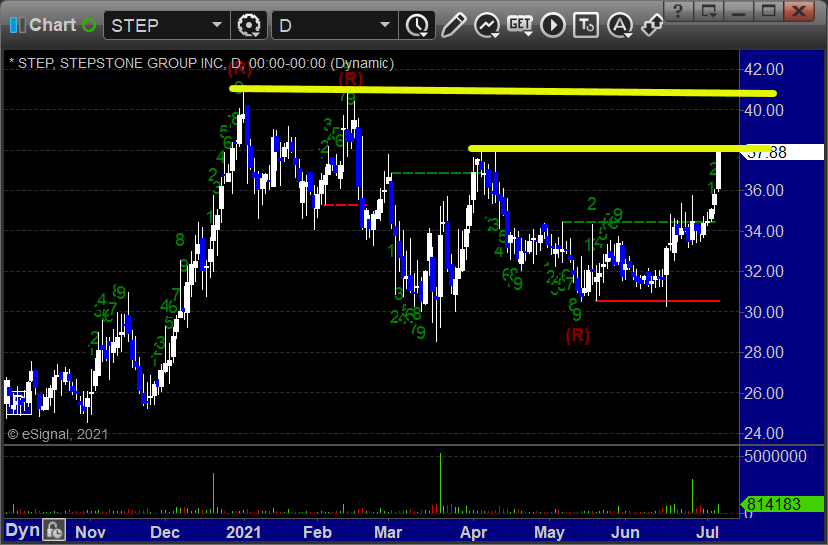The height and width of the screenshot is (545, 828).
Task: Click the 42.00 price axis label
Action: [764, 69]
